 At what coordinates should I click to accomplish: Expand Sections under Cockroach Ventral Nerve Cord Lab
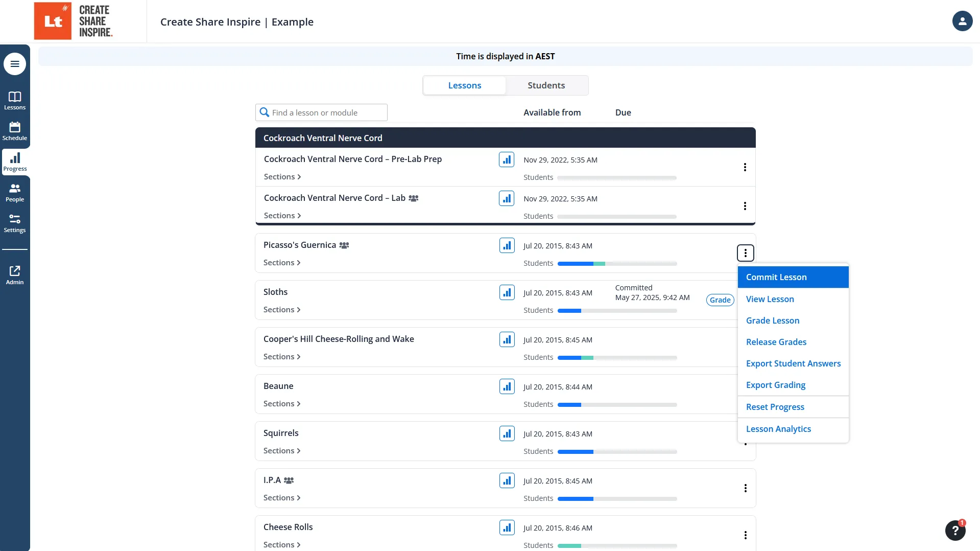[282, 216]
